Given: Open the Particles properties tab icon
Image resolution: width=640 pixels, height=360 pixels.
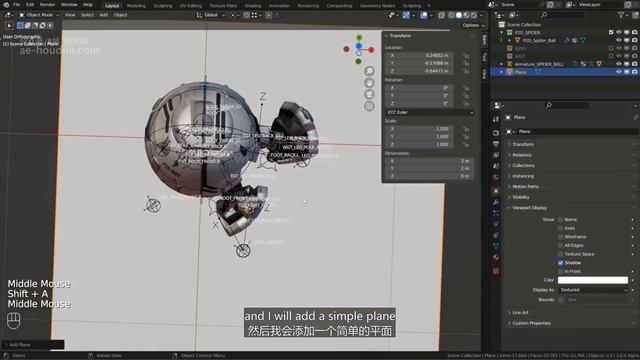Looking at the screenshot, I should pos(496,213).
